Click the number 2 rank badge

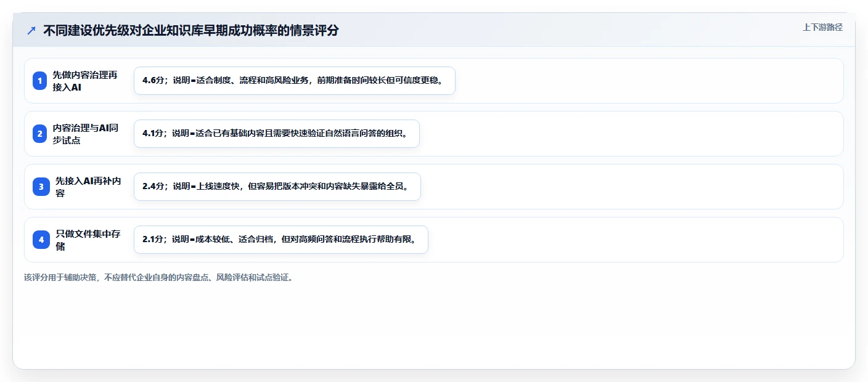(x=40, y=134)
